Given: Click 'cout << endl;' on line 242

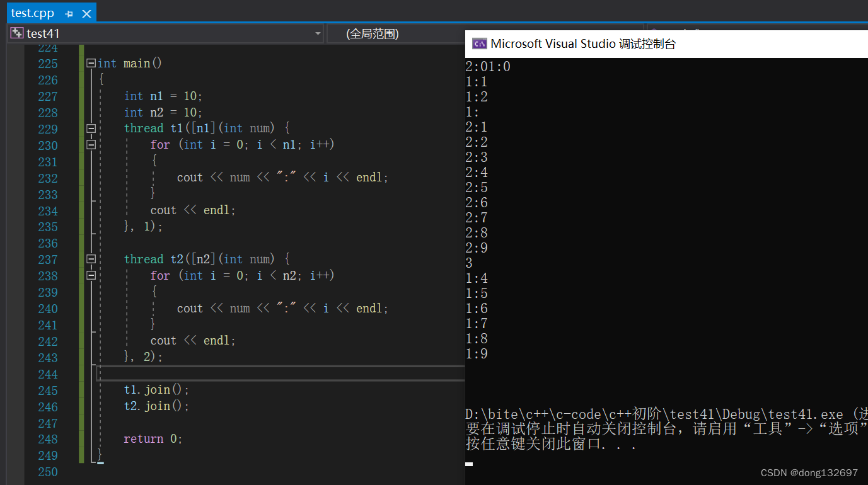Looking at the screenshot, I should click(x=193, y=341).
